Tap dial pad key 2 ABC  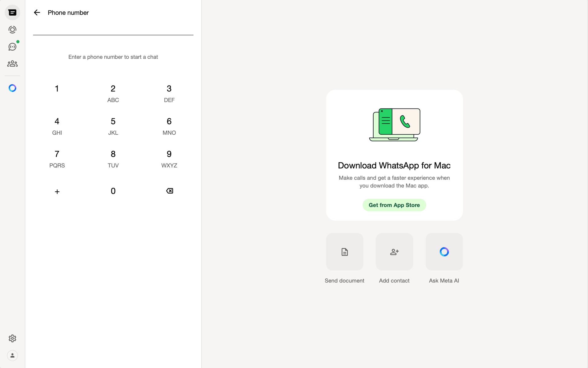[x=113, y=94]
